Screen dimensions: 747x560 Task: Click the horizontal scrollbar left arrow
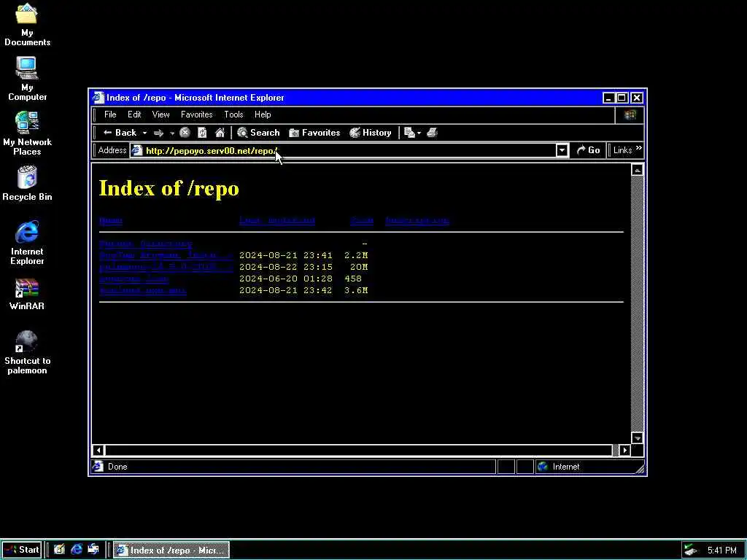98,450
